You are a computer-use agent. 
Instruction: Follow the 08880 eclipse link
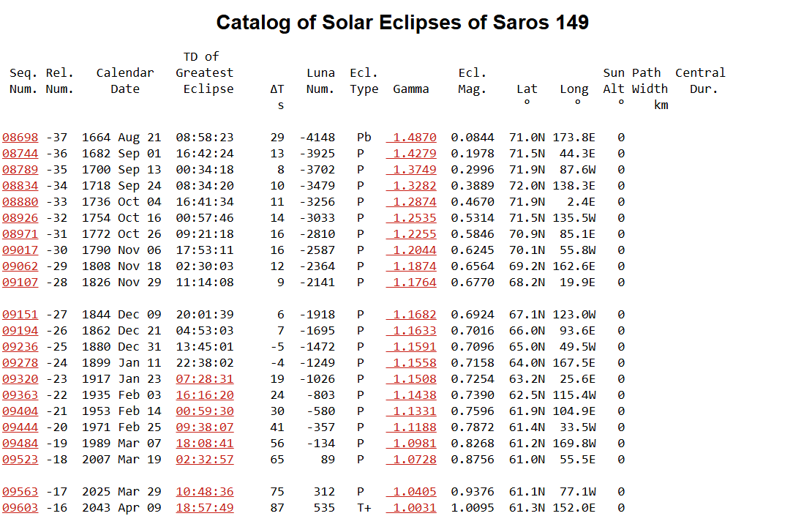(x=20, y=201)
